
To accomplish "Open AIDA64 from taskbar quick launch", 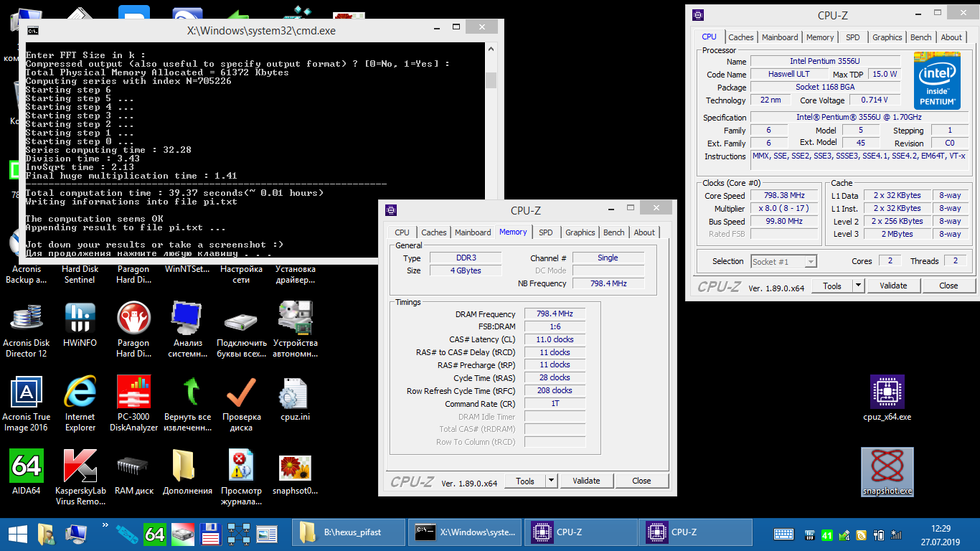I will pos(155,534).
